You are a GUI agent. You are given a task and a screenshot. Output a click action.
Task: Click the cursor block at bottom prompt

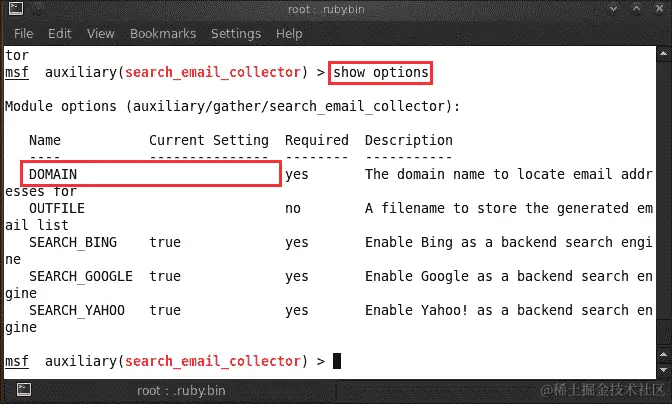pyautogui.click(x=337, y=361)
